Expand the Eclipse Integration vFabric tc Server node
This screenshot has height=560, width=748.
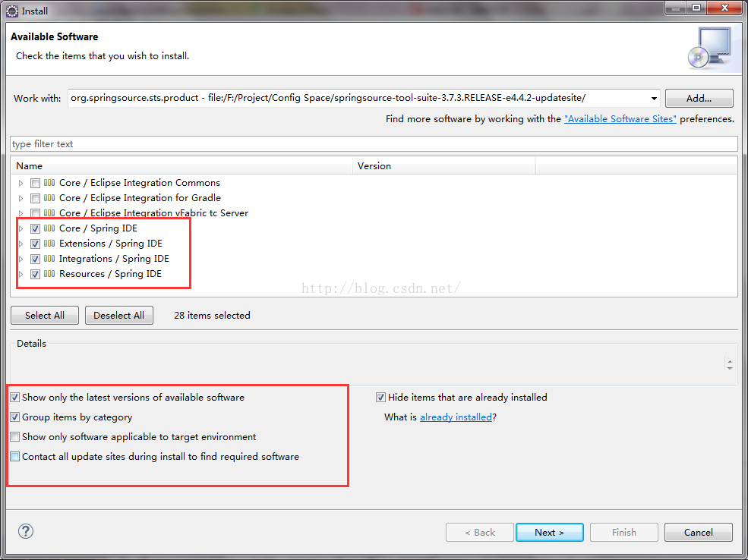21,213
